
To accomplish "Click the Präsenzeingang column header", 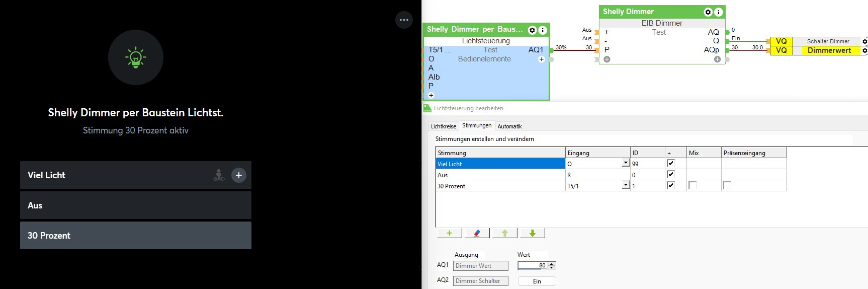I will (x=753, y=153).
